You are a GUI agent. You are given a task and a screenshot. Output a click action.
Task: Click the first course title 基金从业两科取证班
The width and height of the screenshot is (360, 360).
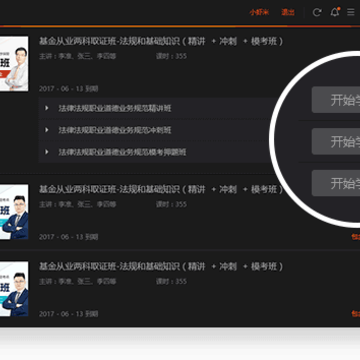click(161, 41)
